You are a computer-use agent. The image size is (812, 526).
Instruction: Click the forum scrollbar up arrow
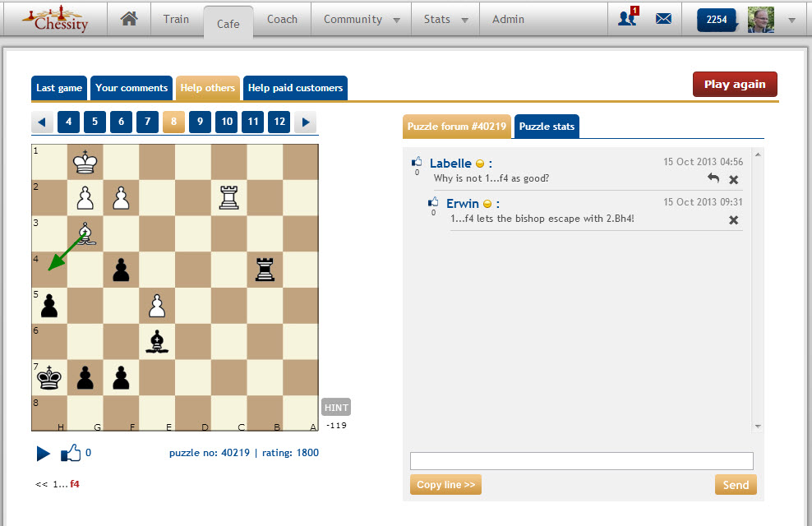[x=758, y=155]
